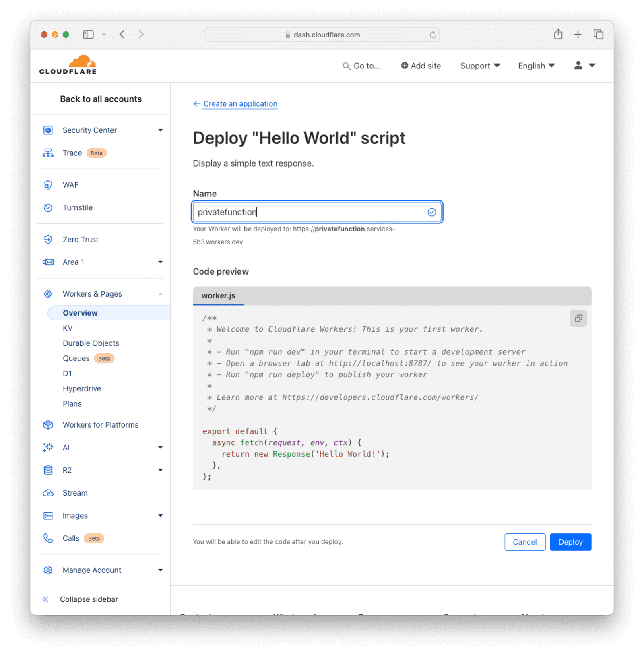This screenshot has height=655, width=644.
Task: Show the Safari tab overview
Action: [x=599, y=34]
